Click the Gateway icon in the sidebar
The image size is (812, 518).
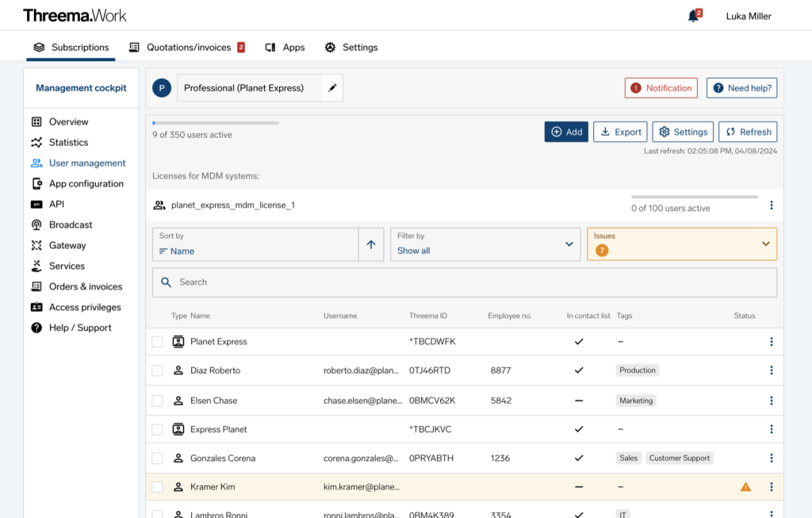[35, 245]
